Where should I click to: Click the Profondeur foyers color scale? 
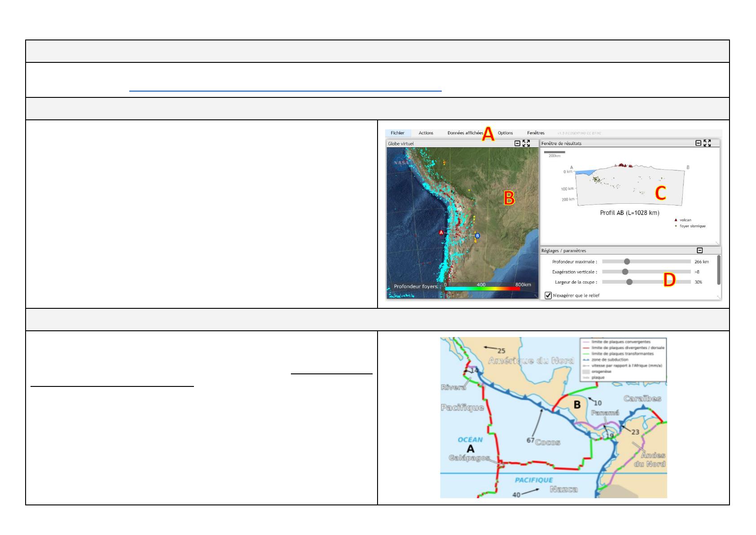[x=482, y=289]
